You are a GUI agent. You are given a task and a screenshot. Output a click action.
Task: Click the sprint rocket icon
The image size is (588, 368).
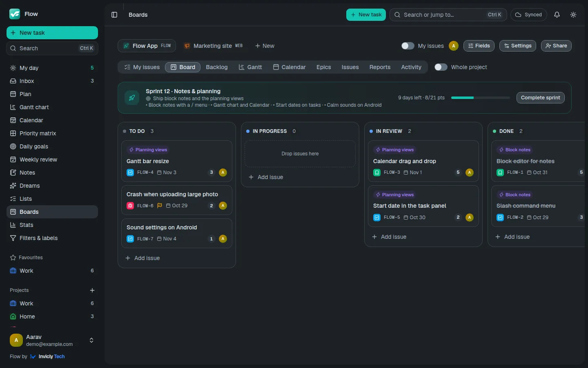pos(132,98)
